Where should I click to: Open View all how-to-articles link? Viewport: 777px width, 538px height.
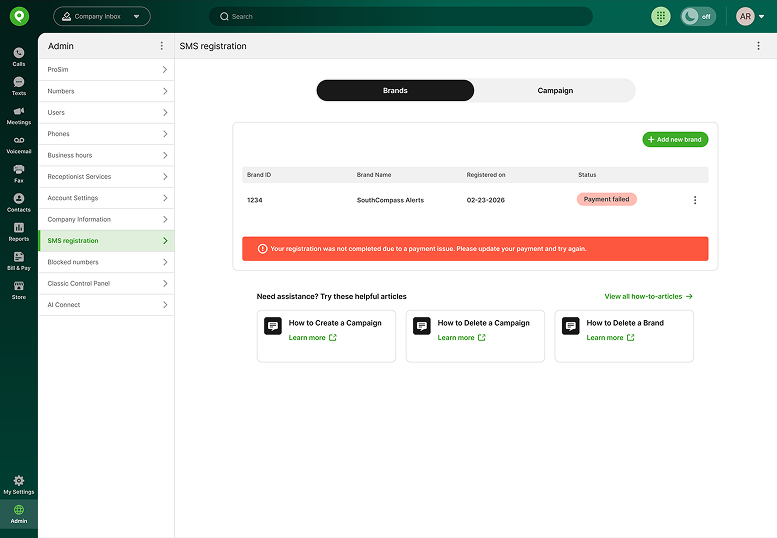[648, 296]
